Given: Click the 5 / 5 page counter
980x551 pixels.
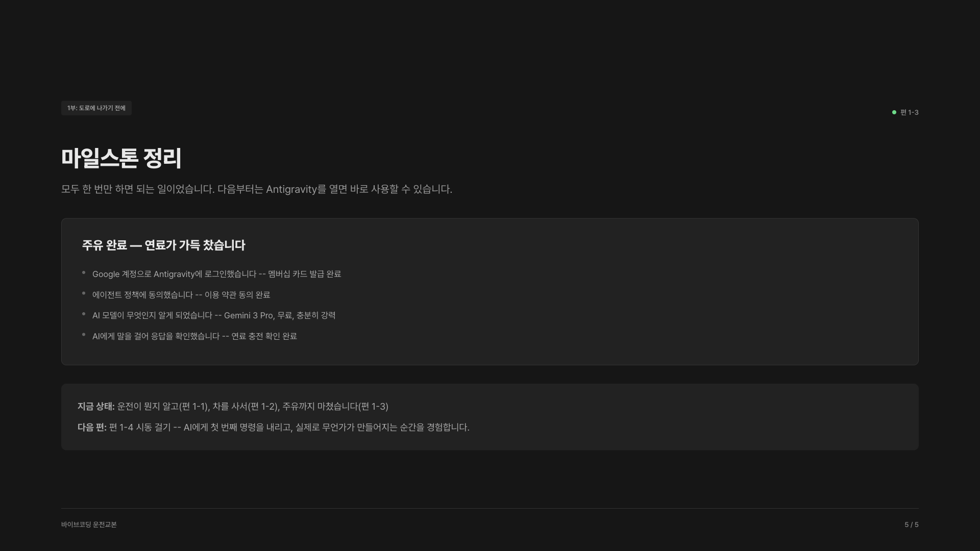Looking at the screenshot, I should [x=912, y=525].
